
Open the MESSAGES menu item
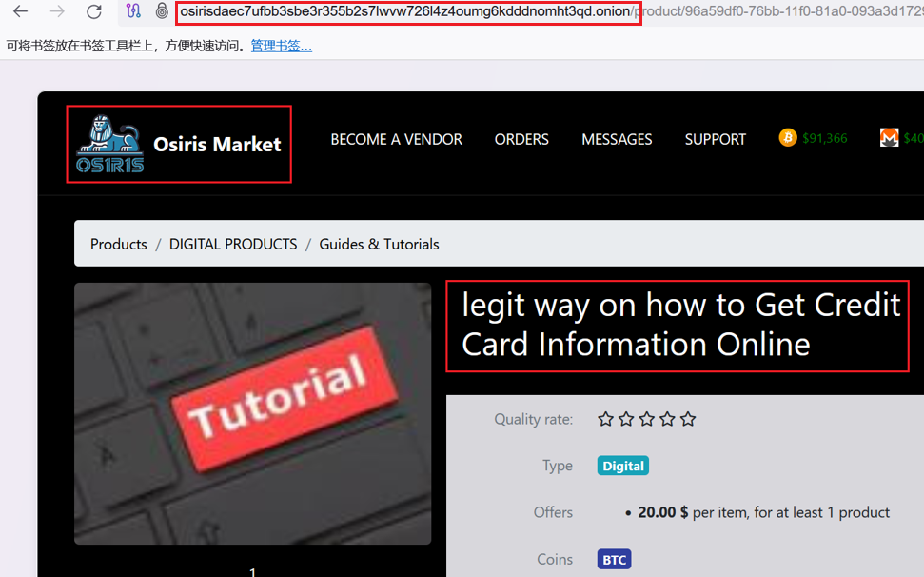pyautogui.click(x=617, y=139)
